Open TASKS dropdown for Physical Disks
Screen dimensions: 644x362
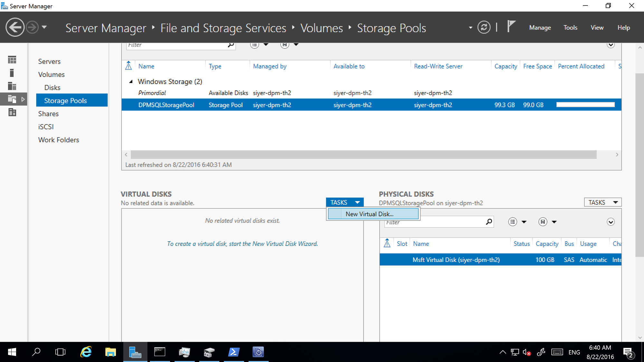tap(602, 202)
